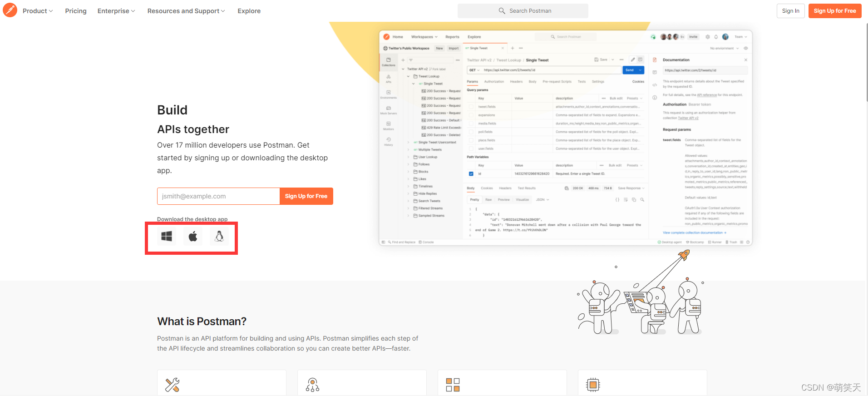This screenshot has height=396, width=868.
Task: Click the blue Send button
Action: point(630,70)
